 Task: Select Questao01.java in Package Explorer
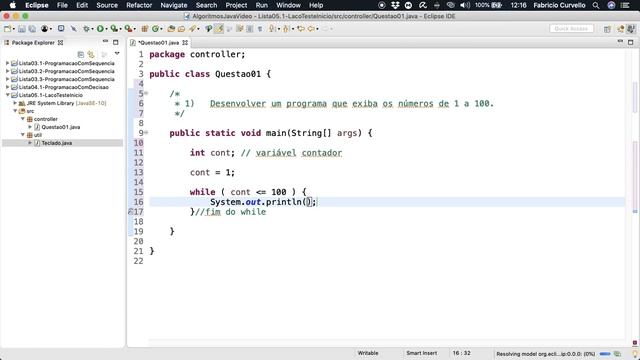[x=60, y=127]
